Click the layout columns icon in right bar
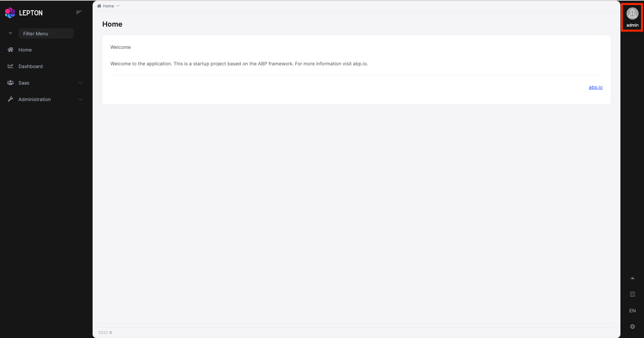Screen dimensions: 644x338 pyautogui.click(x=633, y=294)
